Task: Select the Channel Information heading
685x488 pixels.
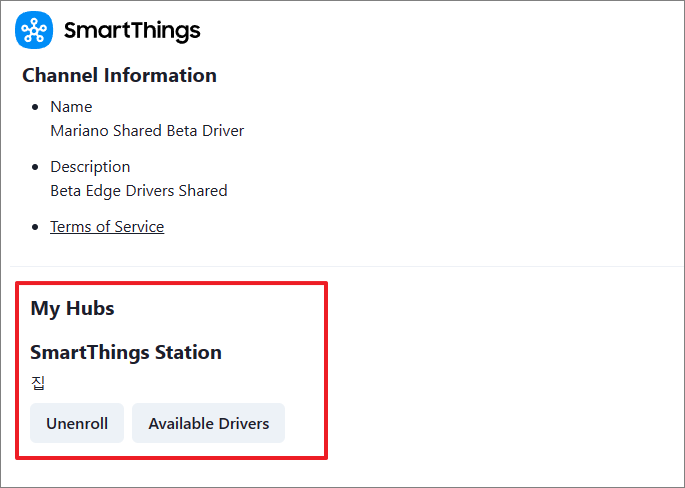Action: 119,75
